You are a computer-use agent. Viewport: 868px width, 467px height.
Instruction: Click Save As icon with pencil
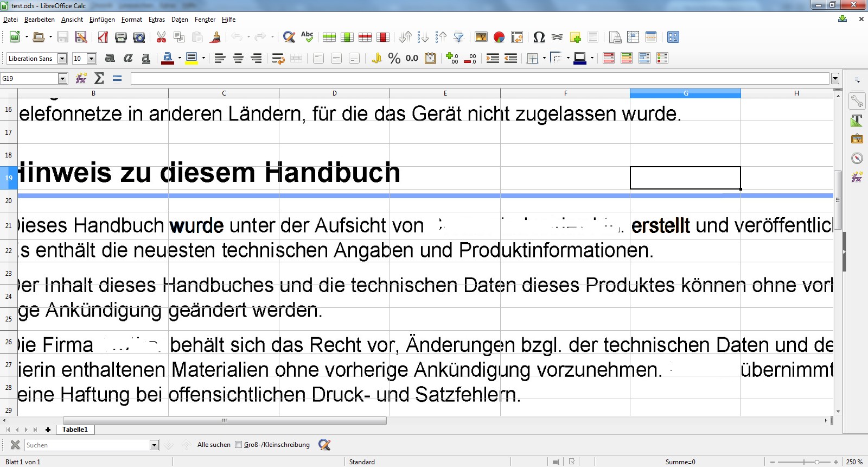(x=81, y=37)
